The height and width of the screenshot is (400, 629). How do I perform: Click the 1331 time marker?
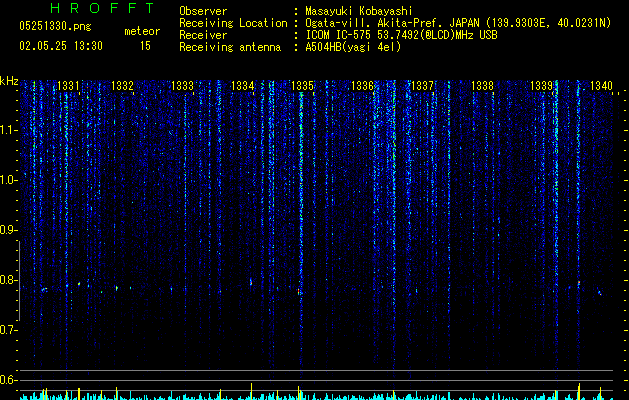tap(68, 86)
